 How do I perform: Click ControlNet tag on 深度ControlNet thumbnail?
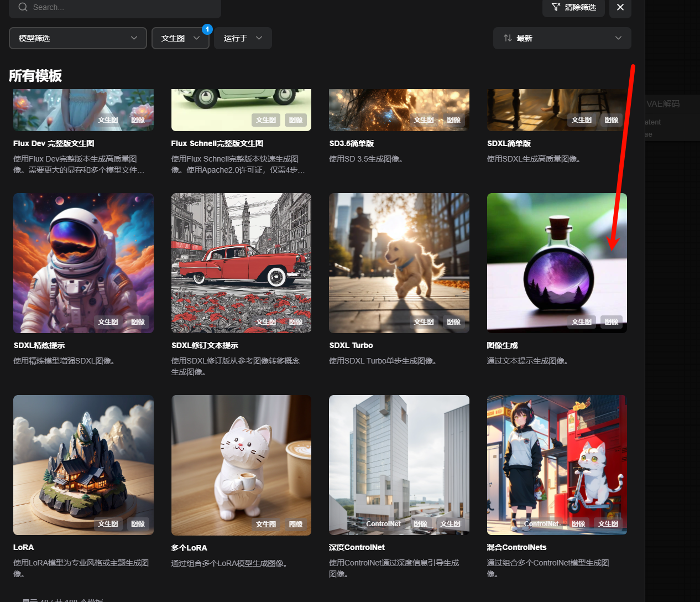[x=383, y=523]
